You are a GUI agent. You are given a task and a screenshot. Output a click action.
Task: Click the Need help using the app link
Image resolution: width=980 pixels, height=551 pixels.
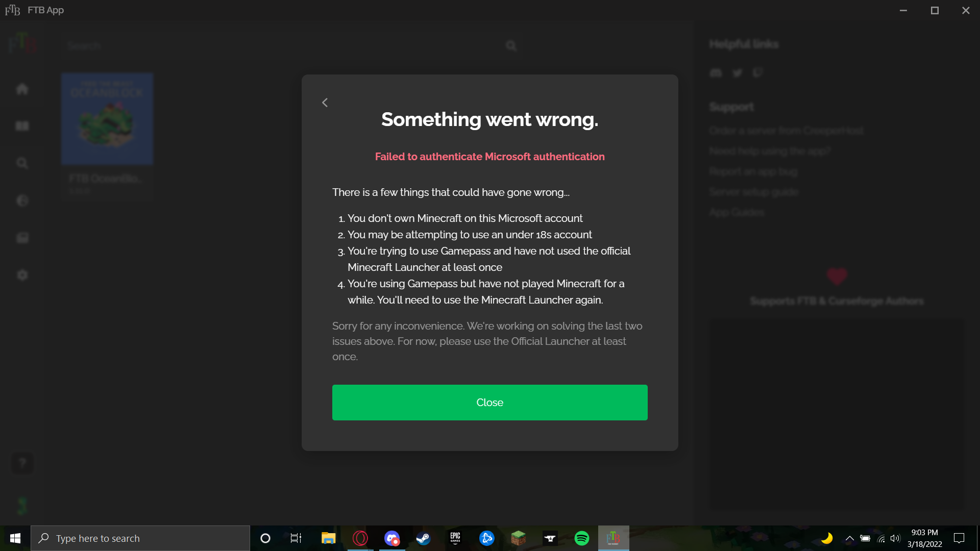770,151
